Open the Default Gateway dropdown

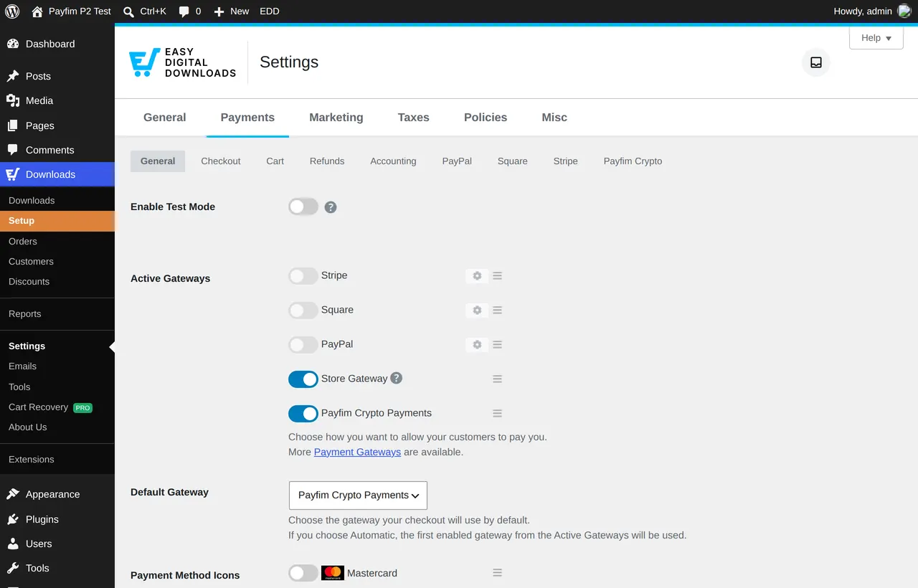pyautogui.click(x=358, y=495)
